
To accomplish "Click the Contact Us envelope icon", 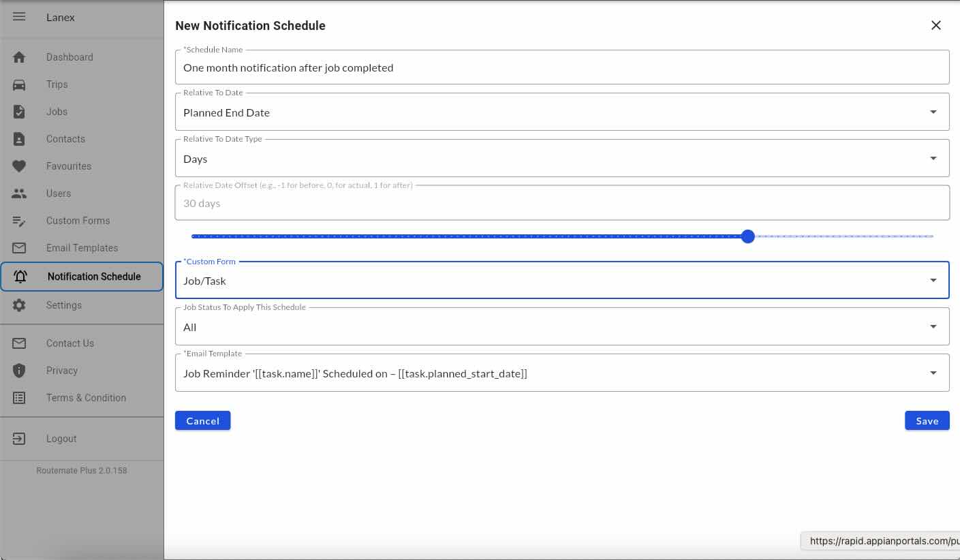I will [x=19, y=343].
